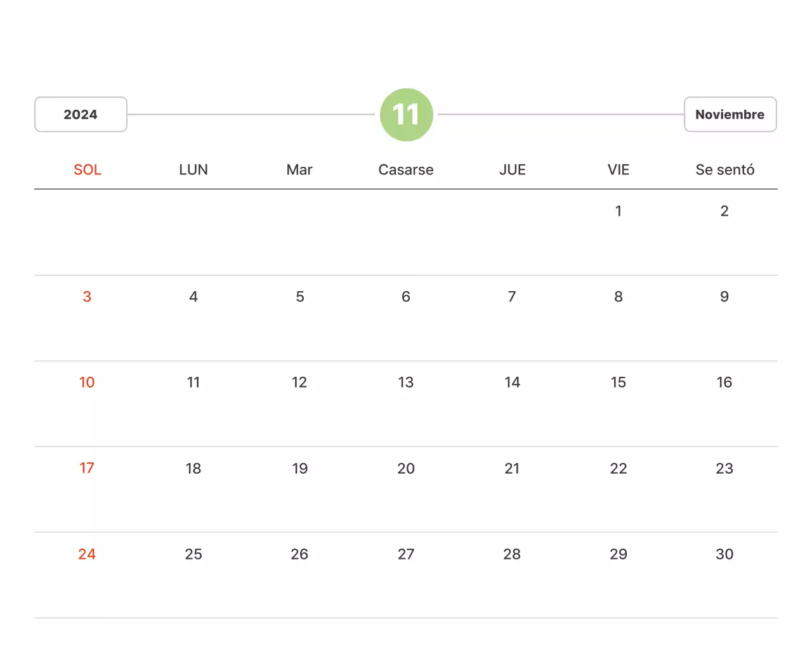Select date 23 in the last column
This screenshot has height=654, width=812.
click(x=724, y=469)
